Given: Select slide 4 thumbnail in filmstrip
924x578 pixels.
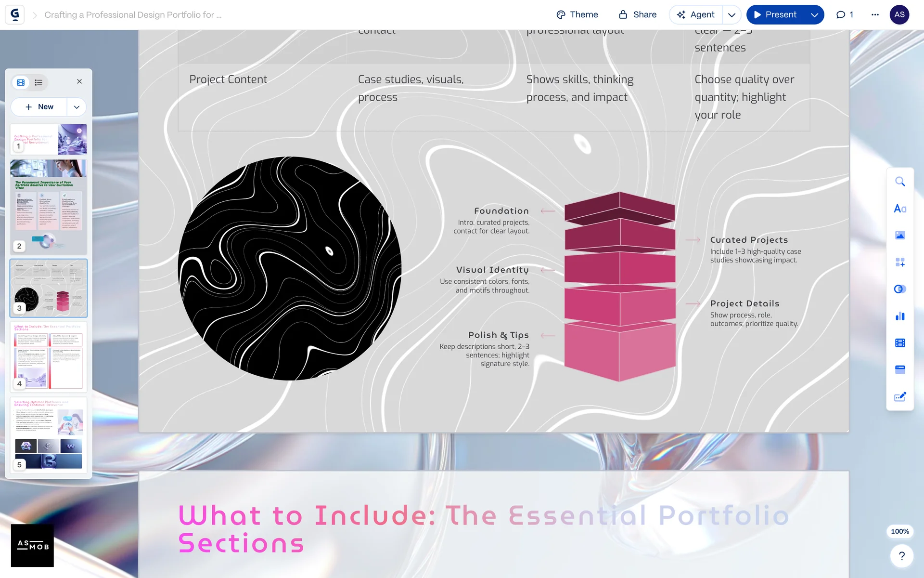Looking at the screenshot, I should (x=49, y=356).
